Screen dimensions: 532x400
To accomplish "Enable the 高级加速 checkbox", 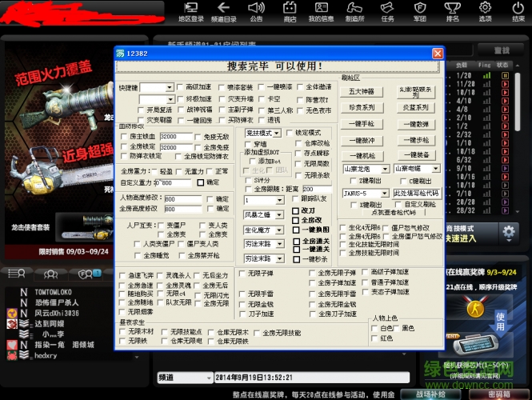I will tap(180, 86).
